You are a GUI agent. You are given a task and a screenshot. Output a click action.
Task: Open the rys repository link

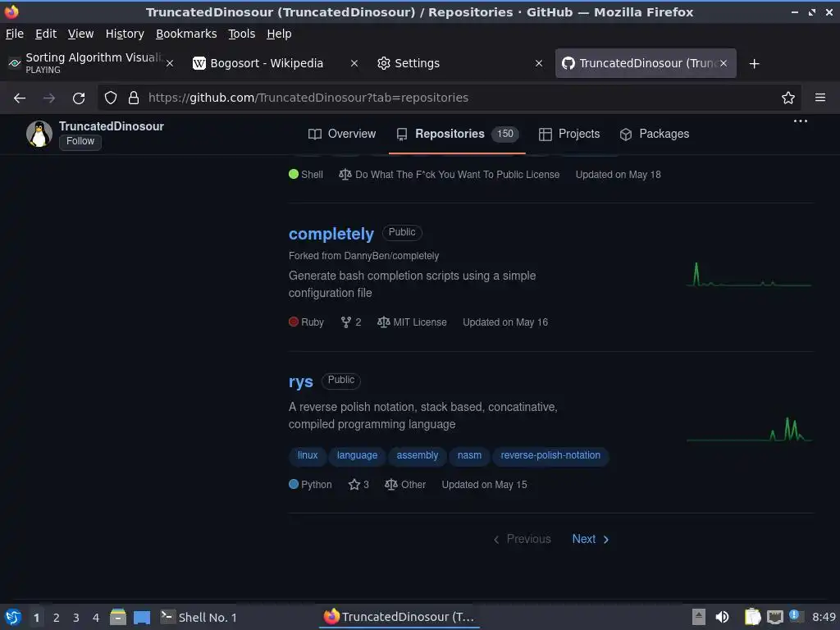(x=300, y=382)
